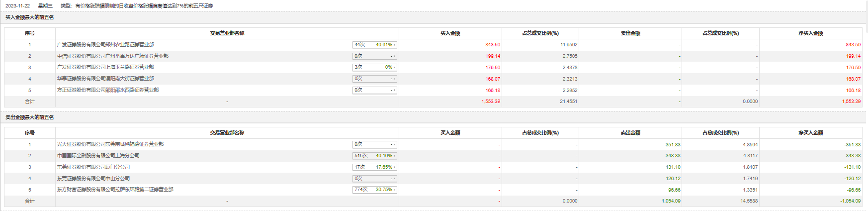Select the -1,054.09 net total cell
Screen dimensions: 868x211
(851, 201)
